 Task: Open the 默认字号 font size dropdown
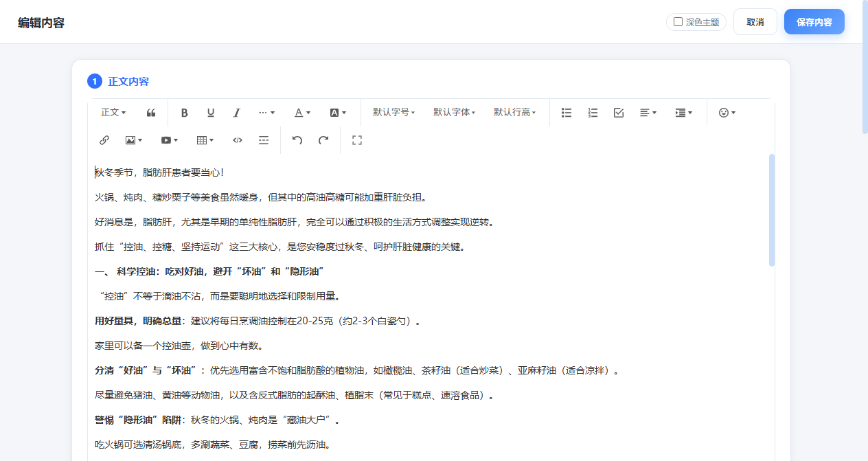click(x=393, y=113)
